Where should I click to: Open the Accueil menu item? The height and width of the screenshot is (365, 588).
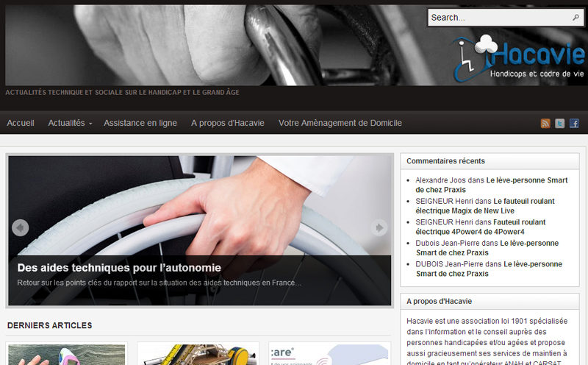[x=21, y=123]
